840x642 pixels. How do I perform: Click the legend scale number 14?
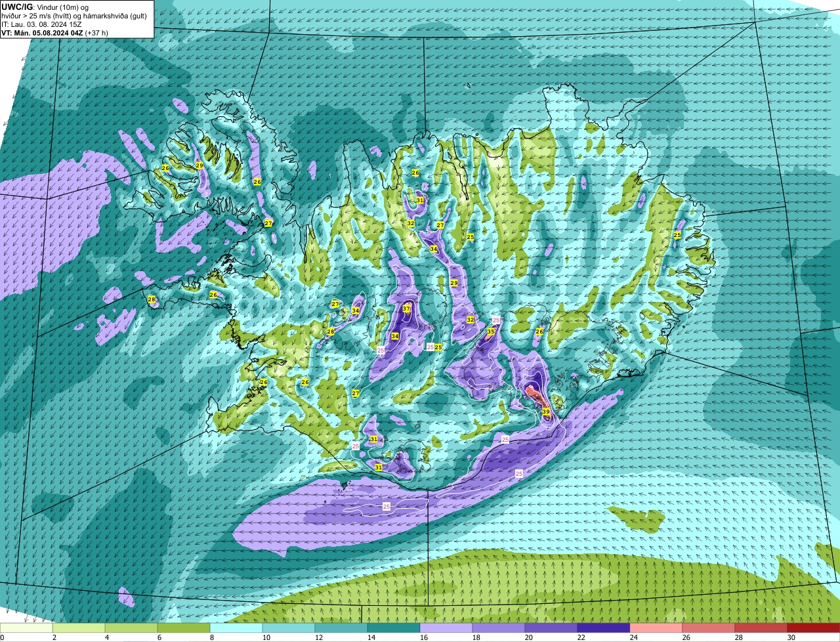pyautogui.click(x=371, y=637)
